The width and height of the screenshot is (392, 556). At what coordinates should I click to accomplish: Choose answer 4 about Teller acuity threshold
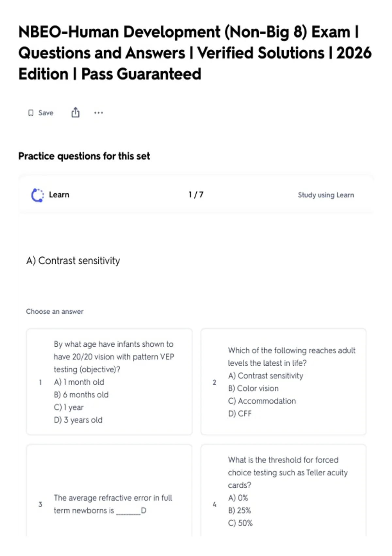coord(284,491)
